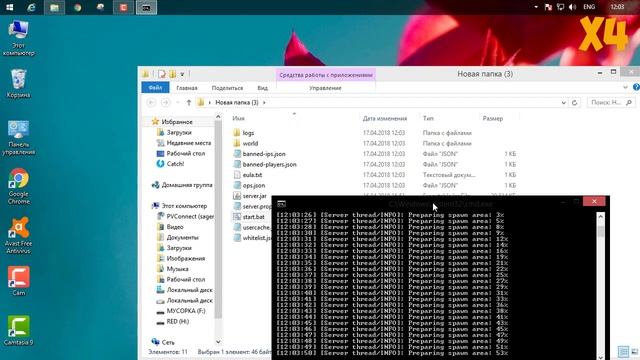
Task: Open Сеть in navigation pane
Action: click(168, 342)
